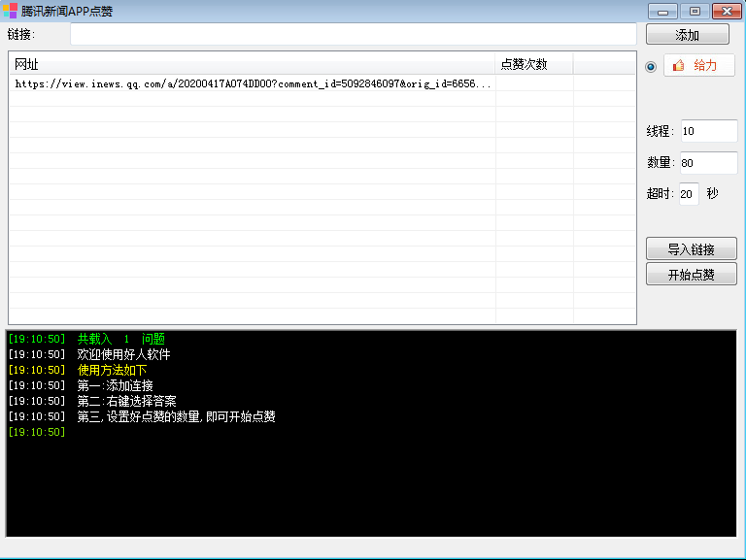Minimize the 腾讯新闻APP点赞 window
Screen dimensions: 746x560
(662, 11)
